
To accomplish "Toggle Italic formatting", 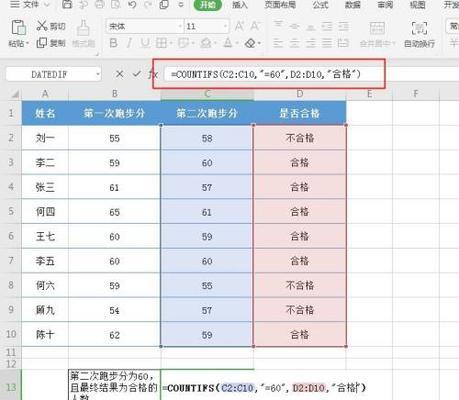I will pos(129,43).
